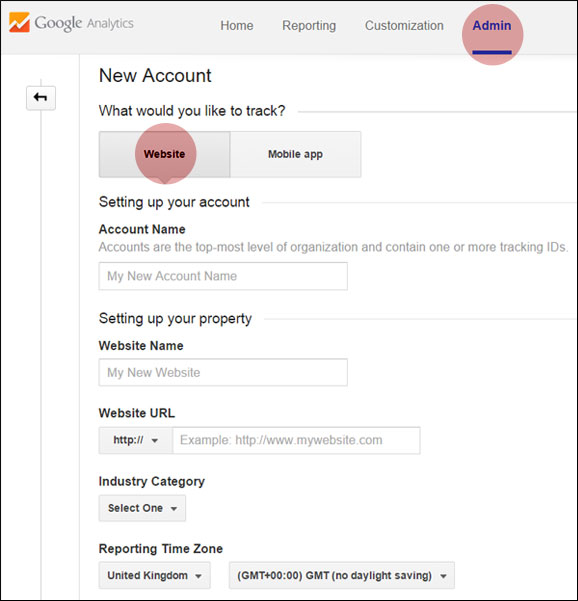Open the Reporting tab
Image resolution: width=578 pixels, height=601 pixels.
click(x=309, y=26)
